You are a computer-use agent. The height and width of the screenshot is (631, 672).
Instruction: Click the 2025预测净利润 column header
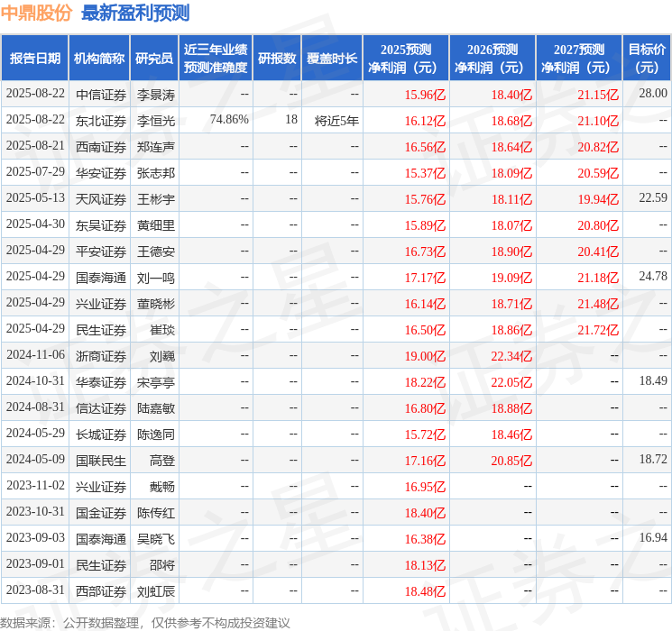[405, 59]
